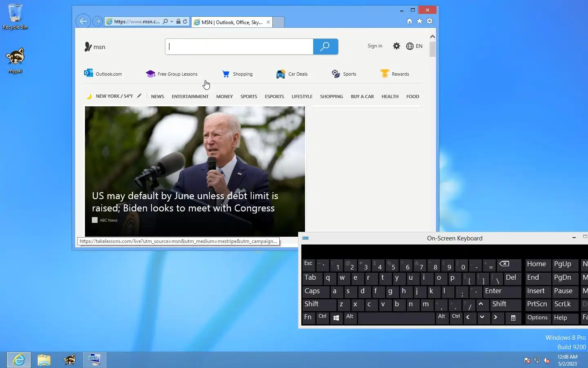Open MSN settings gear icon
This screenshot has height=368, width=588.
click(396, 46)
